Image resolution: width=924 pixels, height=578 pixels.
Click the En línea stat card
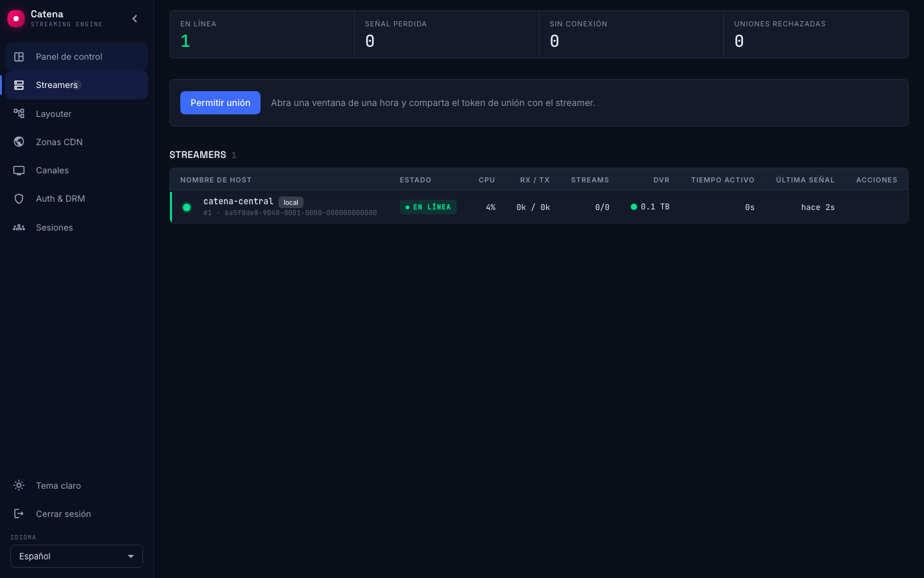pos(262,35)
